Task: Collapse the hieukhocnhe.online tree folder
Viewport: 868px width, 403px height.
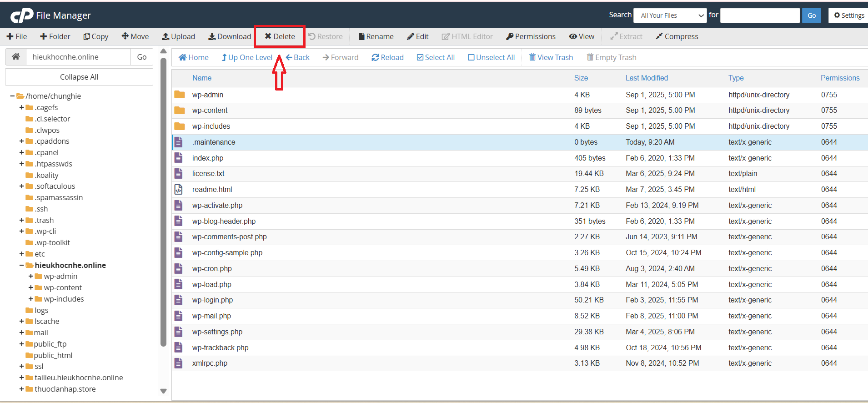Action: click(x=21, y=265)
